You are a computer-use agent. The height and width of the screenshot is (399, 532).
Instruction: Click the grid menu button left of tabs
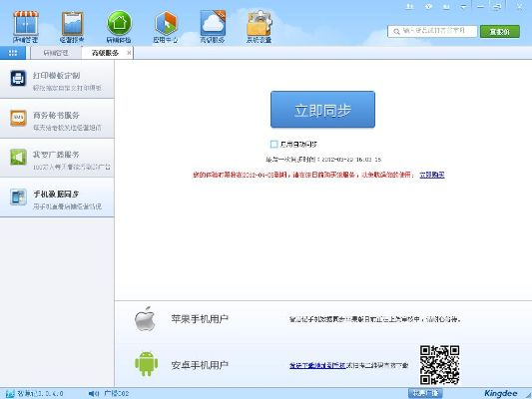(13, 53)
